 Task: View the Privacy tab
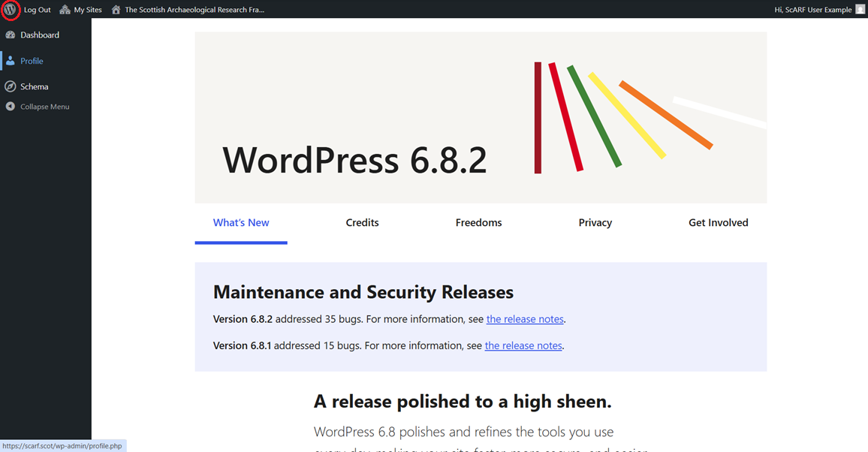[595, 222]
